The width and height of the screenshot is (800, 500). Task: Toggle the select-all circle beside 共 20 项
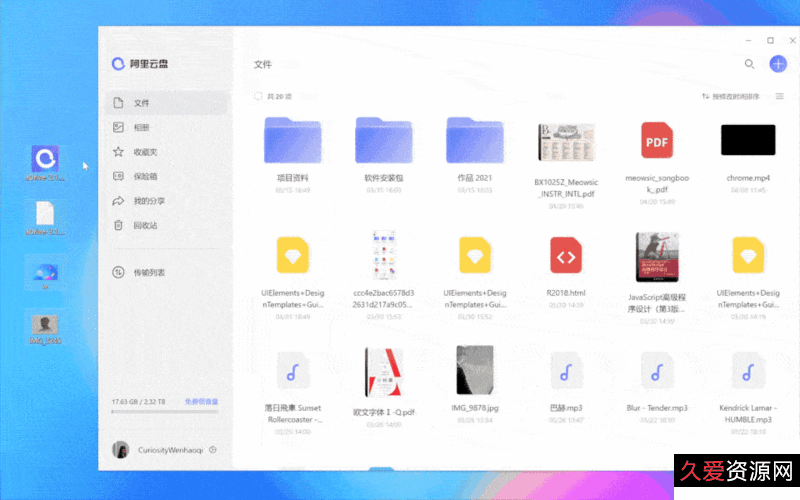pos(257,97)
